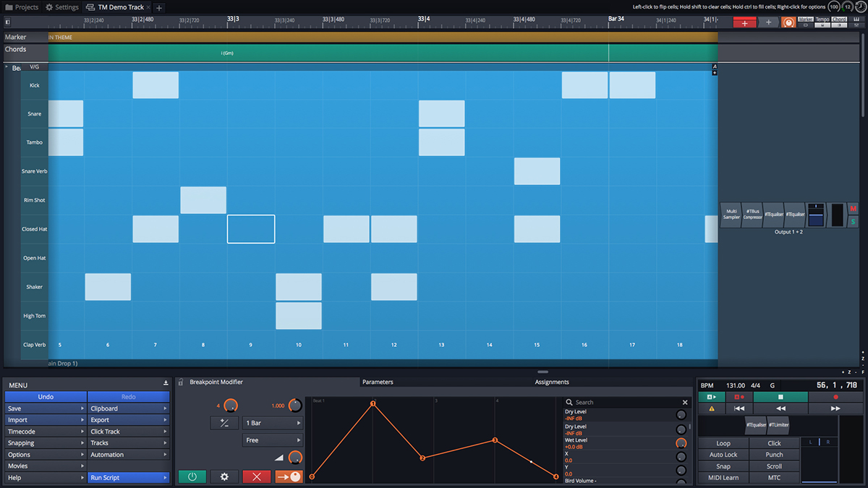Screen dimensions: 868x488
Task: Mute the track with the red M button
Action: 854,209
